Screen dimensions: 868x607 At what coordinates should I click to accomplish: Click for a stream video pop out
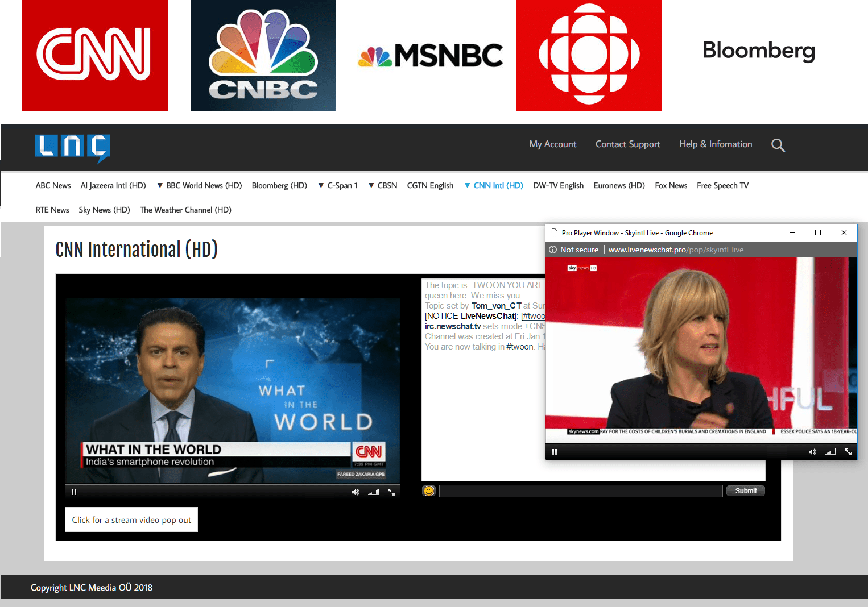131,519
